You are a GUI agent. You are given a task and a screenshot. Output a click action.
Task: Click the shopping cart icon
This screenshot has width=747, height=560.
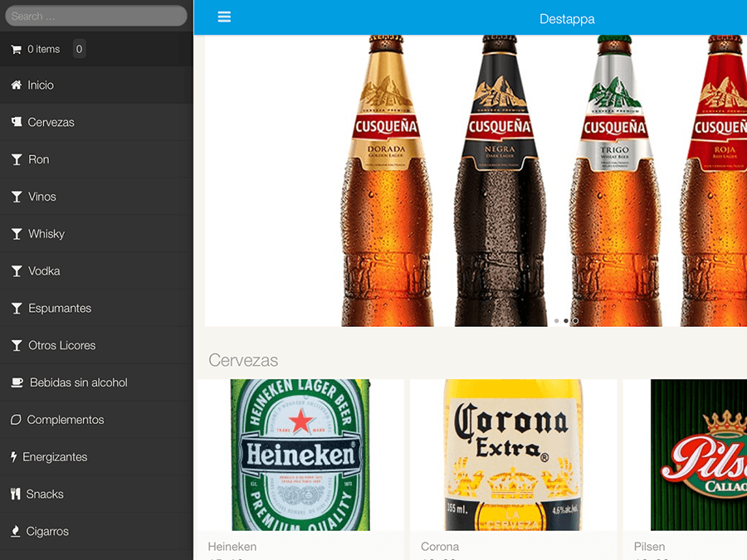[x=17, y=49]
